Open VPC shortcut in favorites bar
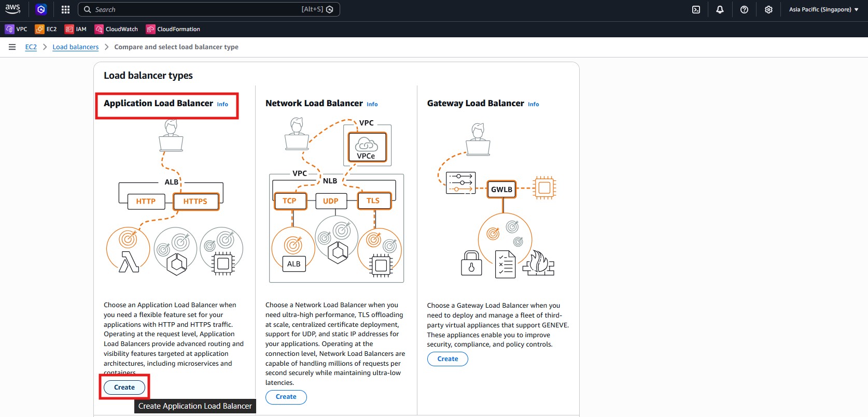This screenshot has width=868, height=417. pyautogui.click(x=16, y=29)
